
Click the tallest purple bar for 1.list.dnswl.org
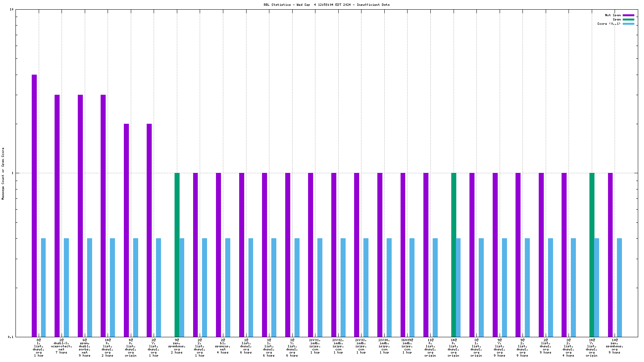34,205
